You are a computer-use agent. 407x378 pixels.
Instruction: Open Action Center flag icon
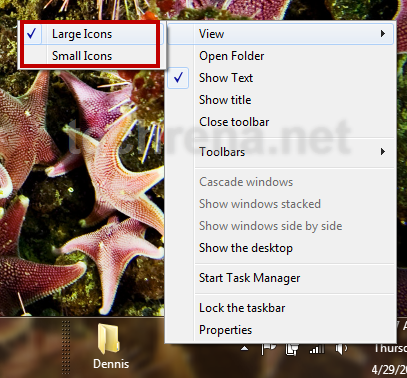click(x=268, y=349)
